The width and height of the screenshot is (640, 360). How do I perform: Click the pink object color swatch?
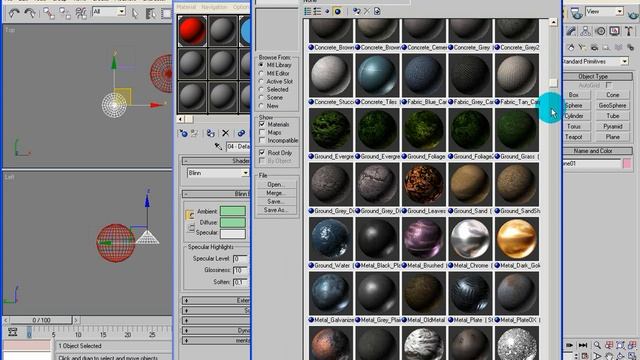[x=627, y=164]
